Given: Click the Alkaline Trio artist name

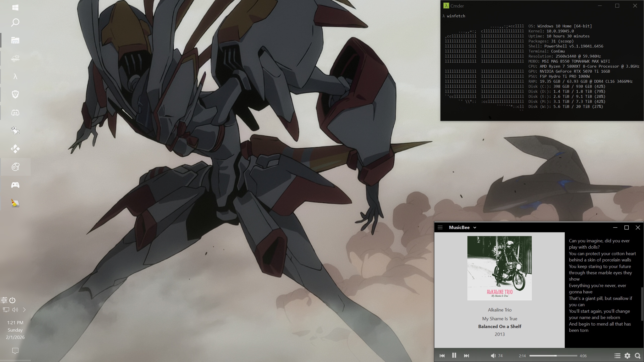Looking at the screenshot, I should (500, 310).
